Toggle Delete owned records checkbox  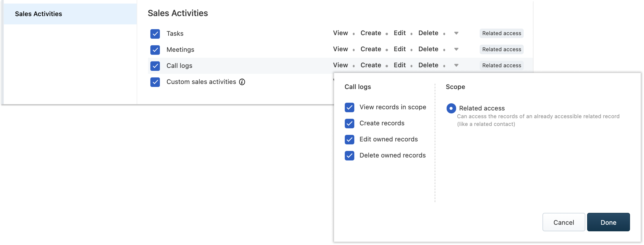tap(349, 156)
